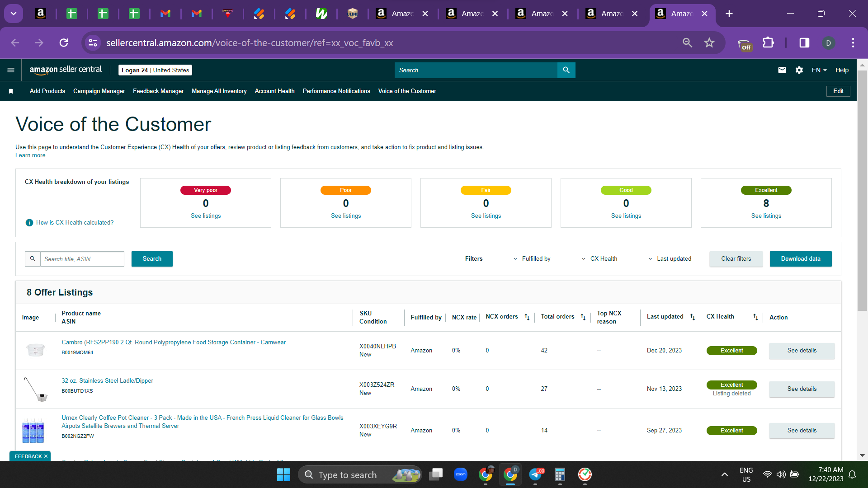Open the Windows Start button
Image resolution: width=868 pixels, height=488 pixels.
pyautogui.click(x=283, y=474)
